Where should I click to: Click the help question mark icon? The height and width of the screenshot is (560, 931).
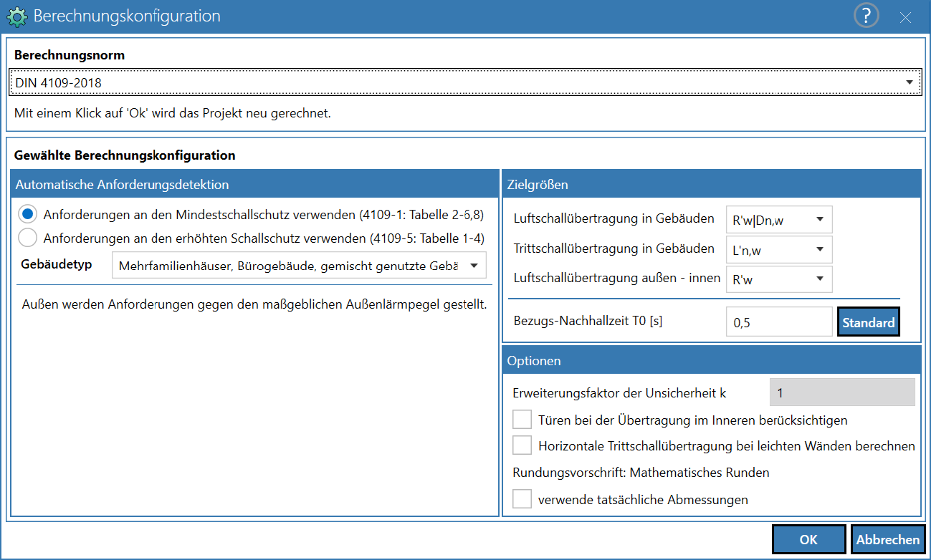pyautogui.click(x=866, y=16)
